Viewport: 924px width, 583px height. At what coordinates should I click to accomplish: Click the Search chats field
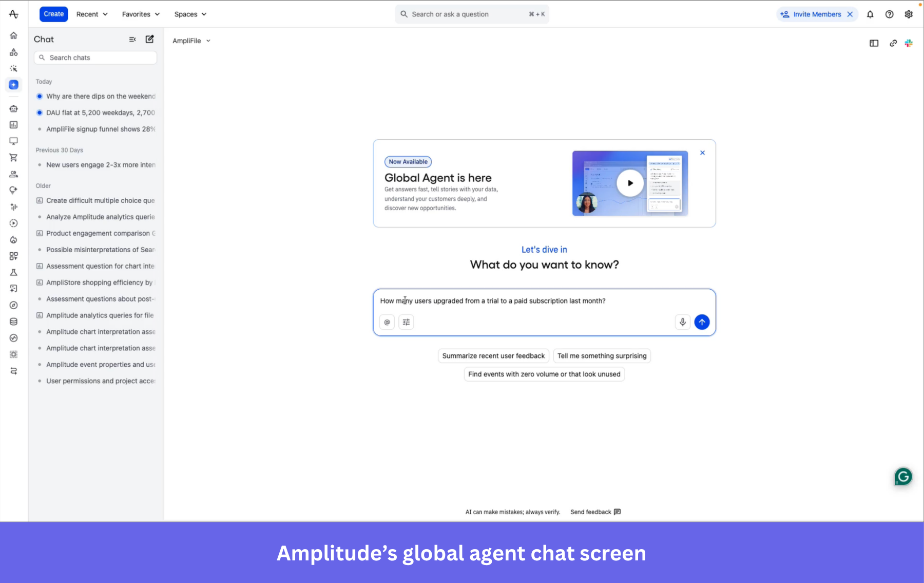(95, 58)
